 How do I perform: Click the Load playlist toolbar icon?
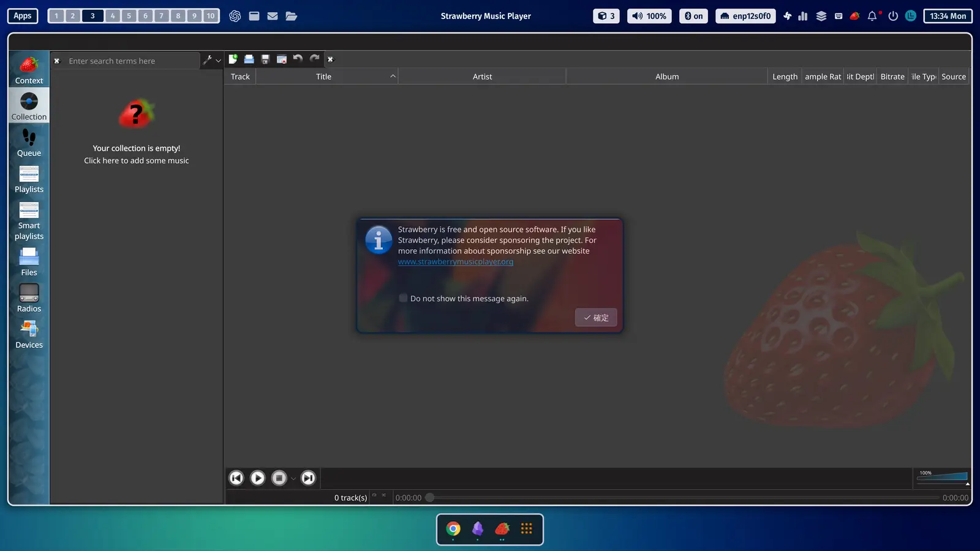coord(249,59)
